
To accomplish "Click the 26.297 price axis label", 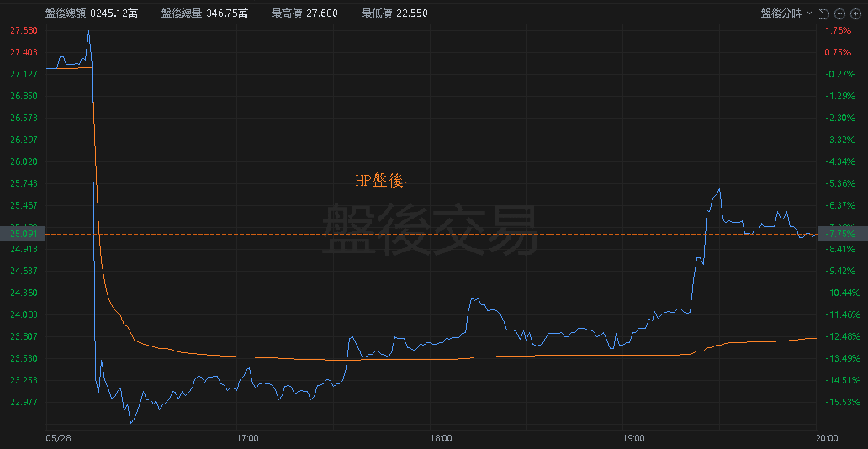I will (x=24, y=140).
